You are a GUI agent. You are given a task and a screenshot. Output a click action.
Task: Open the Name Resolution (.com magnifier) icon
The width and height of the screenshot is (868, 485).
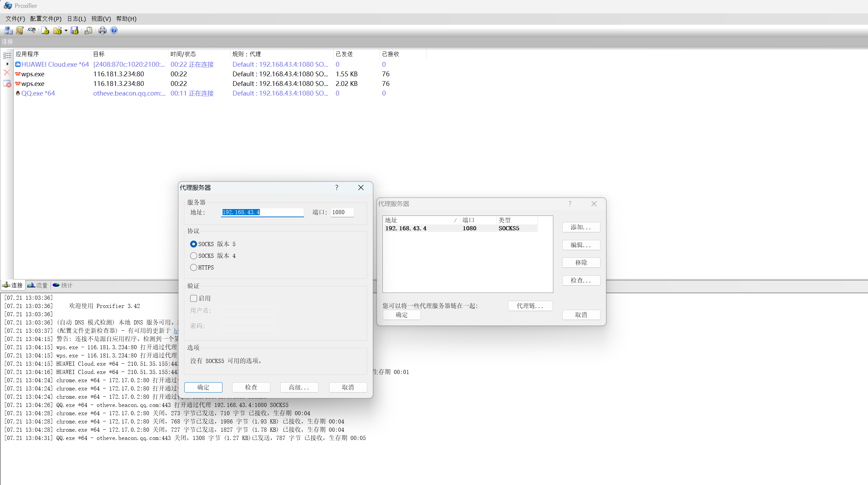32,31
